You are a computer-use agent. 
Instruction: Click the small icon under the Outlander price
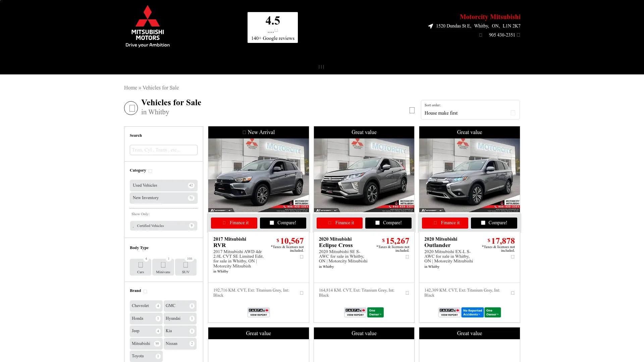pos(513,257)
